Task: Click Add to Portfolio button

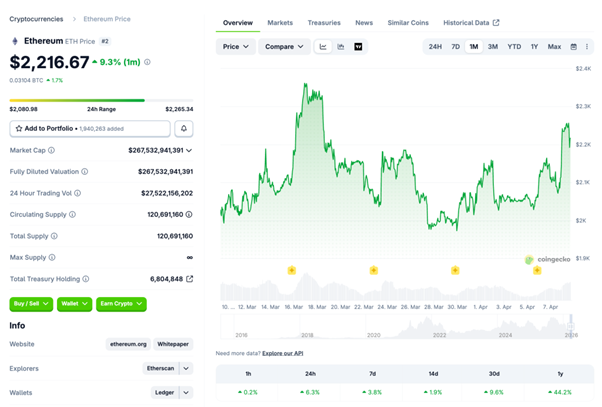Action: pyautogui.click(x=90, y=129)
